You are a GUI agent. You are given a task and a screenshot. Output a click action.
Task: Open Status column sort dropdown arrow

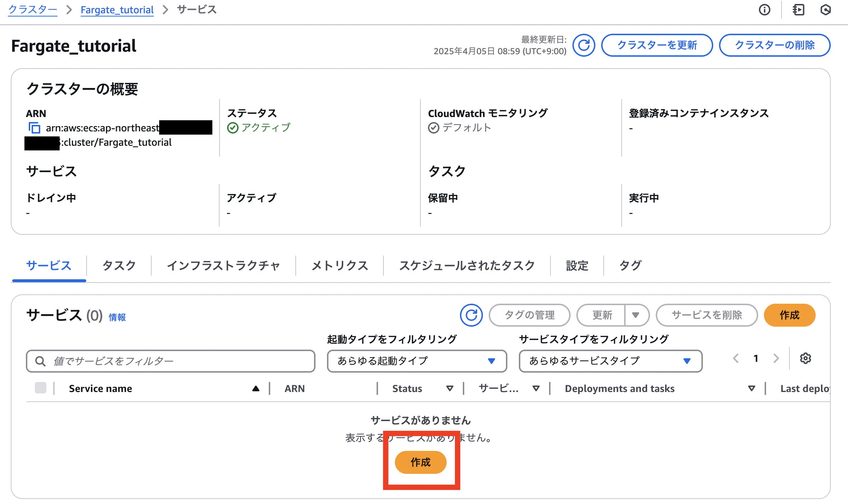[450, 388]
